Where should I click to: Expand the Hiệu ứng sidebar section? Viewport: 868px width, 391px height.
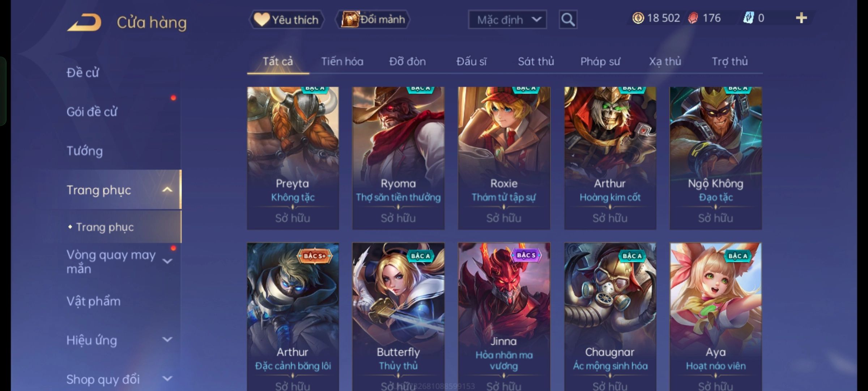167,340
